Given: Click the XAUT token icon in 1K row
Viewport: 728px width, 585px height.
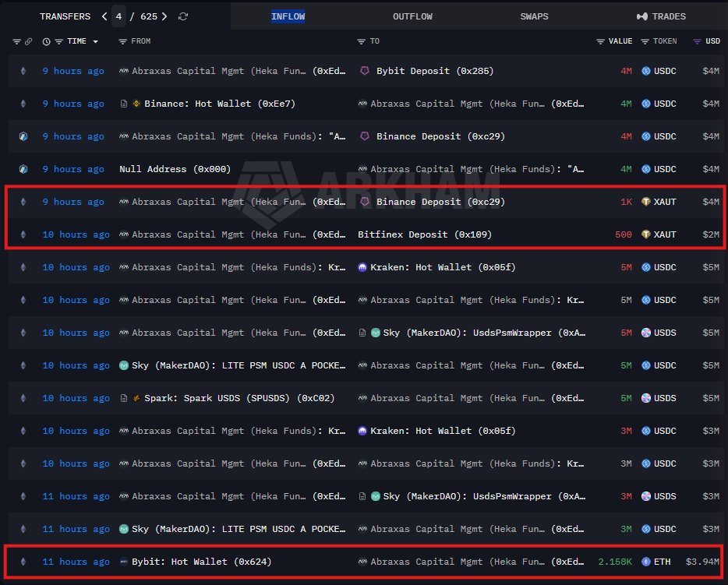Looking at the screenshot, I should click(x=645, y=202).
